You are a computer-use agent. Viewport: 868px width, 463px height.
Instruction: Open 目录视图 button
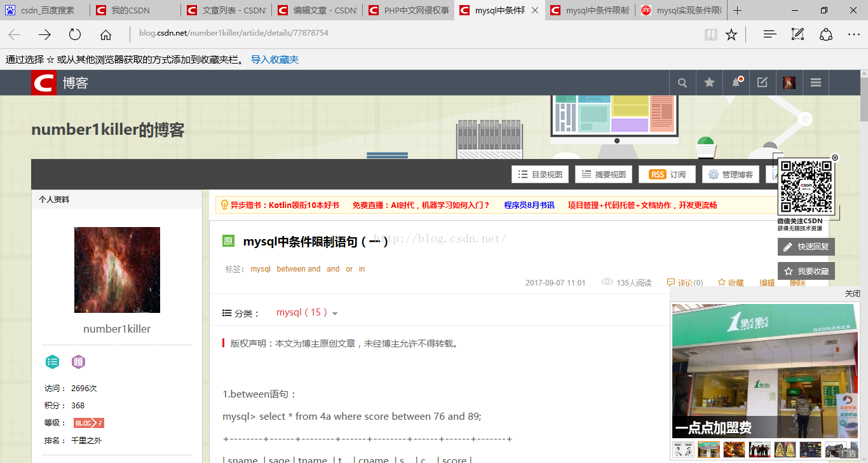click(x=539, y=174)
